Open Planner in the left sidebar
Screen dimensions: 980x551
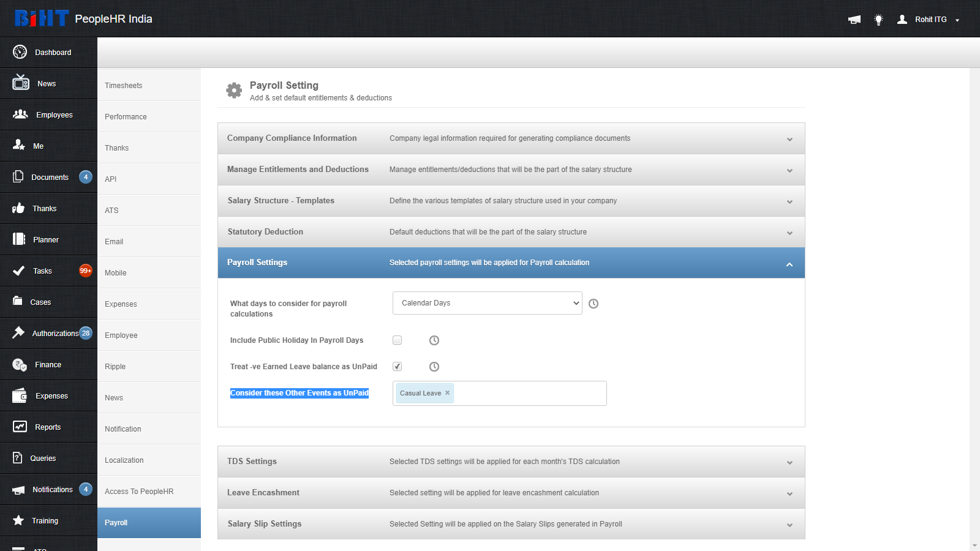[48, 240]
